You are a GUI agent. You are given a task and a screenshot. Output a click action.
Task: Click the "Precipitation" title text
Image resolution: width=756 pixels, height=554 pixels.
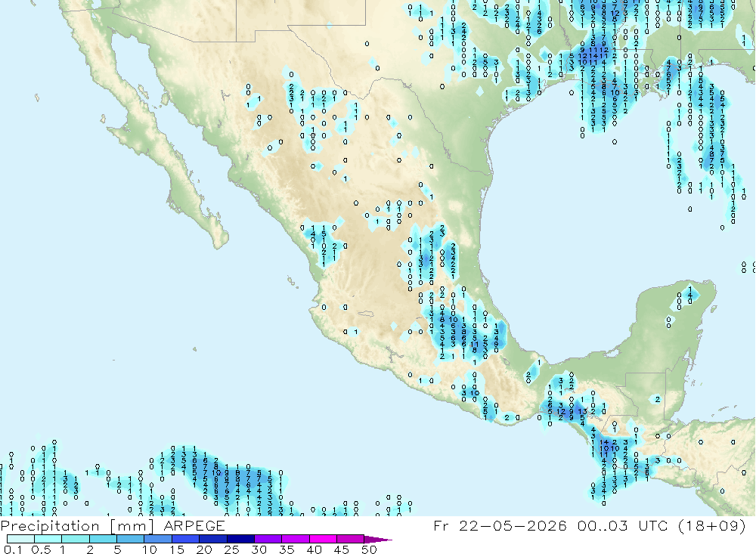(50, 526)
